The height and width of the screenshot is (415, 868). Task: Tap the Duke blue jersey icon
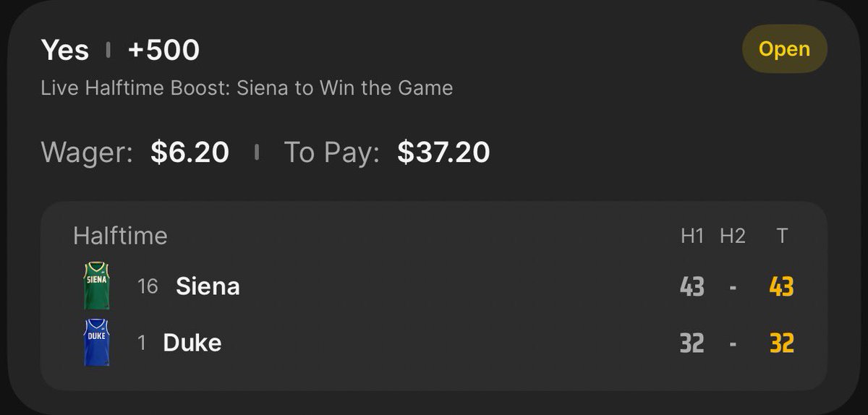97,342
